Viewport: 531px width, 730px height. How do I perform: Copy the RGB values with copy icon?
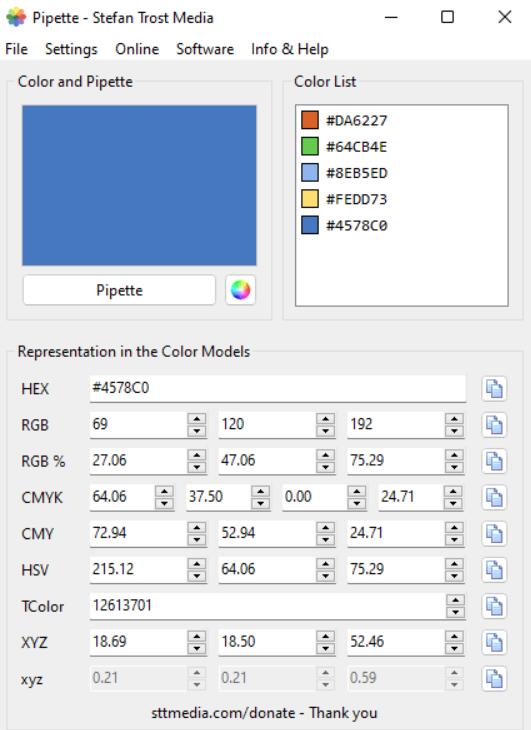click(494, 425)
